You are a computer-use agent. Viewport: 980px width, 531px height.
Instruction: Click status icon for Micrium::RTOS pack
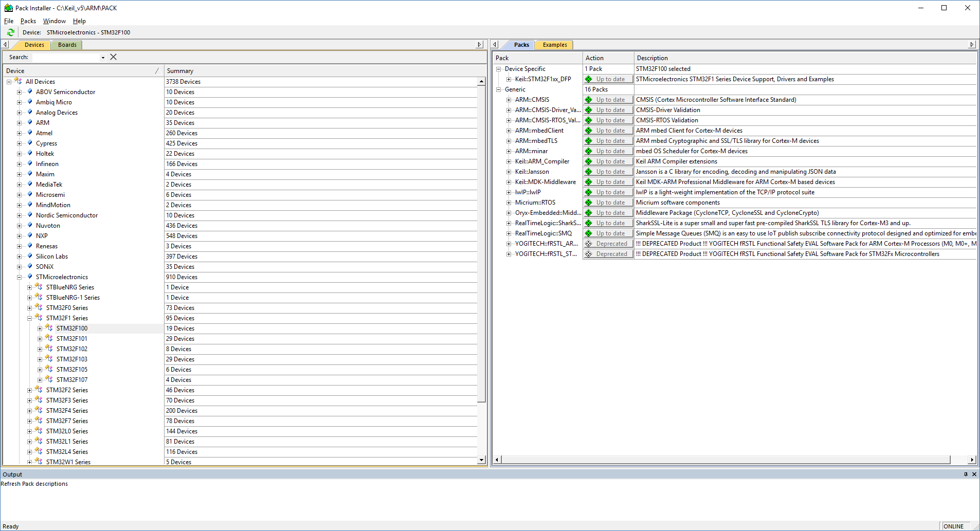[x=589, y=203]
